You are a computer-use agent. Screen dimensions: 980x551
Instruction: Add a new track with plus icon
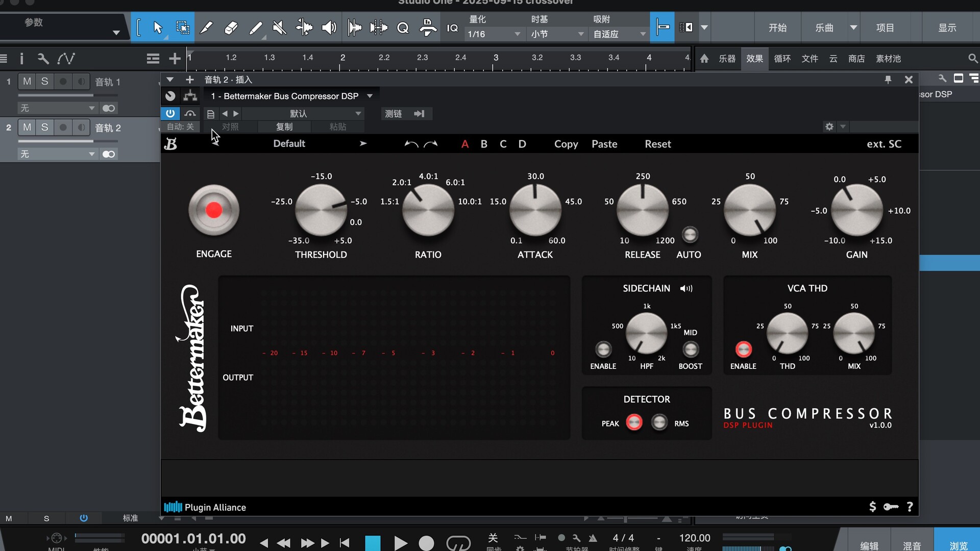(x=175, y=59)
